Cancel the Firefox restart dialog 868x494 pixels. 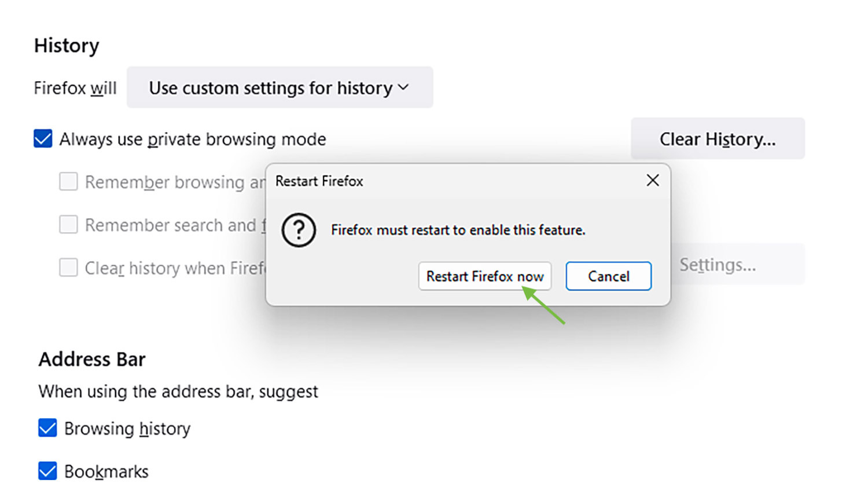coord(609,276)
